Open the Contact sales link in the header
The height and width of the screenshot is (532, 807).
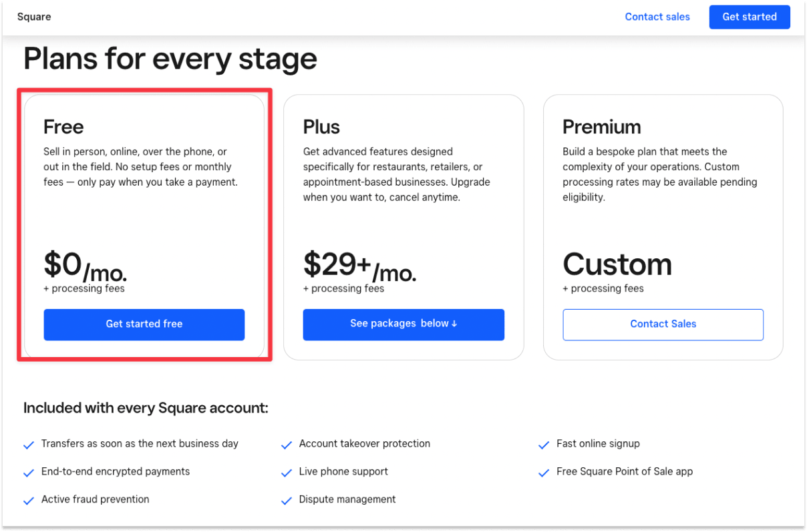pos(657,17)
